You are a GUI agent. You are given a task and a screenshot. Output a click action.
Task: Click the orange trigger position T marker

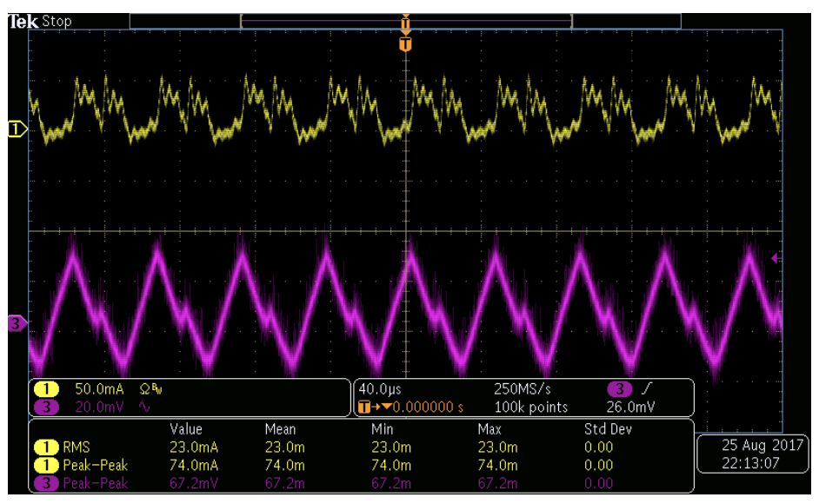[404, 43]
